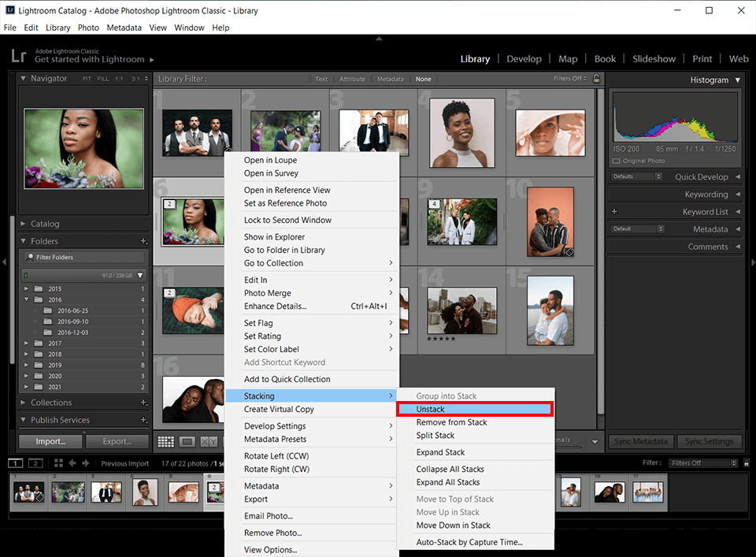The width and height of the screenshot is (756, 557).
Task: Hide the left panel group arrow
Action: (x=5, y=262)
